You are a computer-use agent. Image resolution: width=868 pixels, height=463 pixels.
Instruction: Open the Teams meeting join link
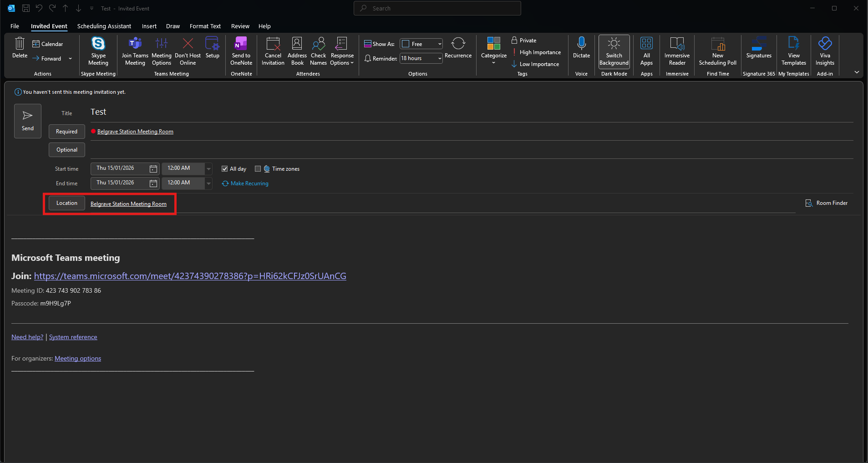point(190,276)
